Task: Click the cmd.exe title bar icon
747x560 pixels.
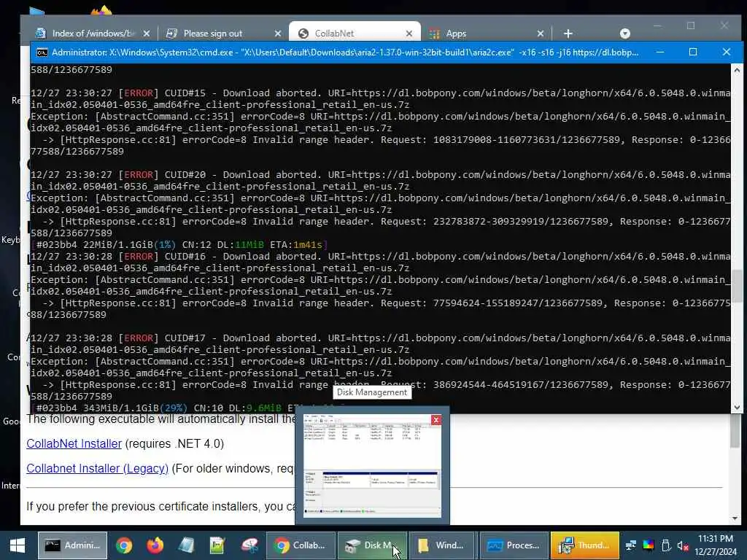Action: (42, 52)
